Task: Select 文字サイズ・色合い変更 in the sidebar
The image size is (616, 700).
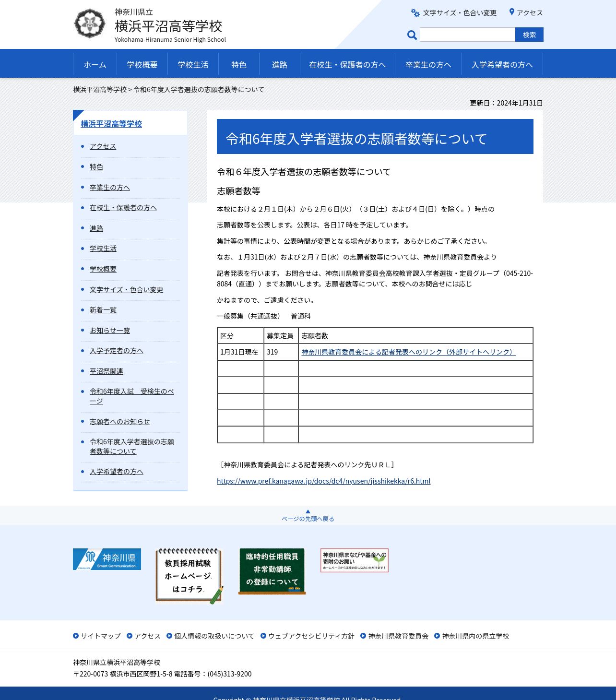Action: pyautogui.click(x=127, y=290)
